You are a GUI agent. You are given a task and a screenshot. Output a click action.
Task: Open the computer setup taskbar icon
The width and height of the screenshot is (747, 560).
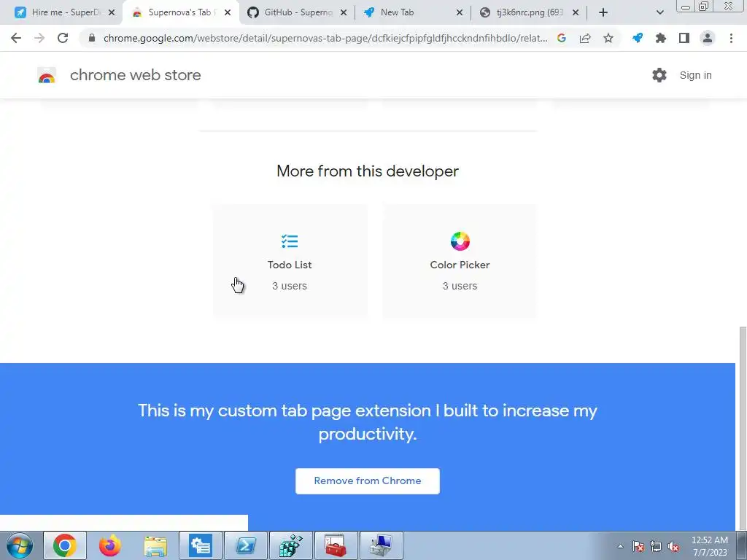tap(382, 545)
